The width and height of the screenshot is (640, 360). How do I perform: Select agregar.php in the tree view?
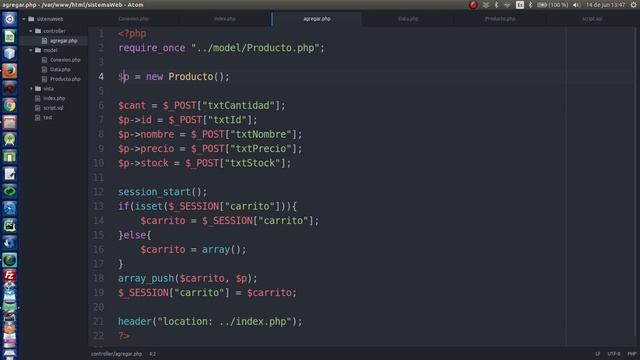coord(63,41)
